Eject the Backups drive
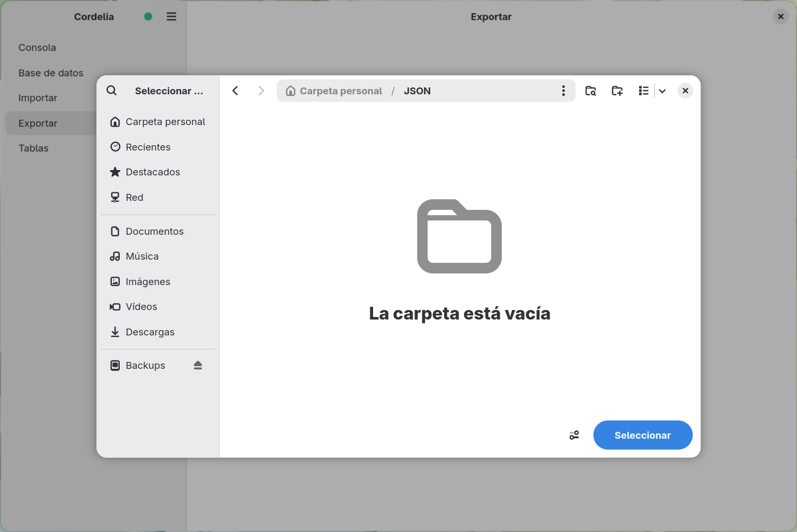 click(x=198, y=366)
